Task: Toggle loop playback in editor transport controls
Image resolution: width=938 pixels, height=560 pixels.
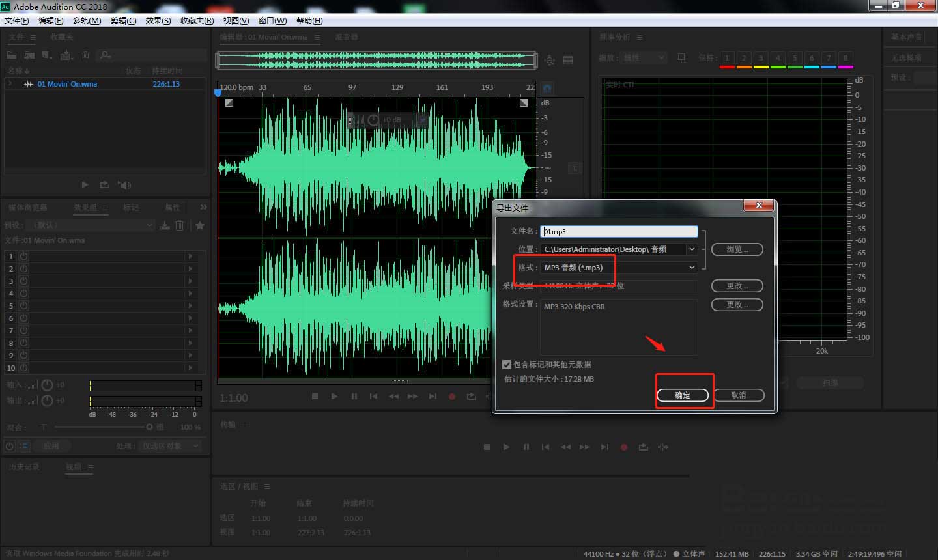Action: pyautogui.click(x=472, y=396)
